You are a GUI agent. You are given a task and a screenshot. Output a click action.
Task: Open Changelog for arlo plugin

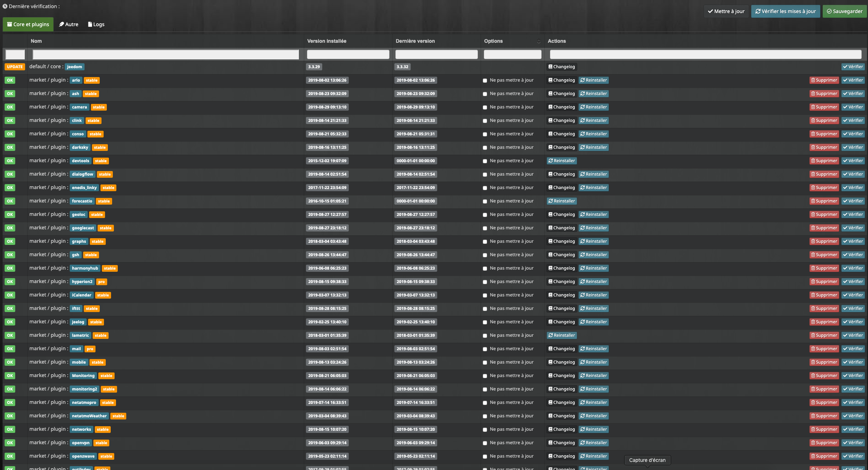coord(562,80)
